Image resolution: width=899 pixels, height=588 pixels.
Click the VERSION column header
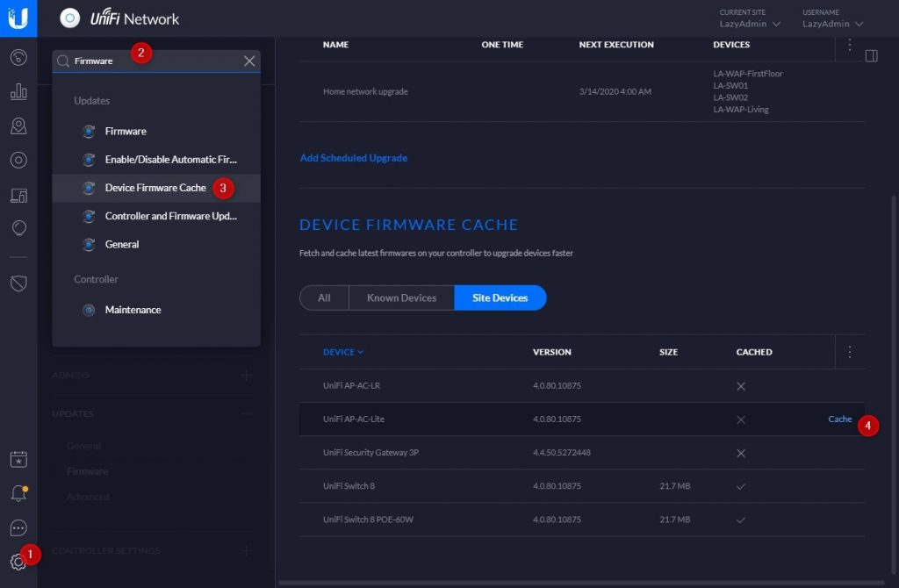(x=551, y=352)
